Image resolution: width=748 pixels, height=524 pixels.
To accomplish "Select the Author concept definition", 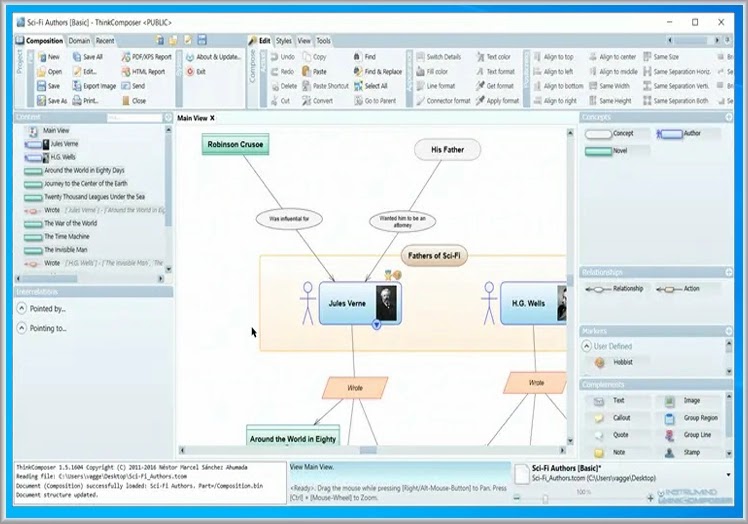I will pos(687,134).
